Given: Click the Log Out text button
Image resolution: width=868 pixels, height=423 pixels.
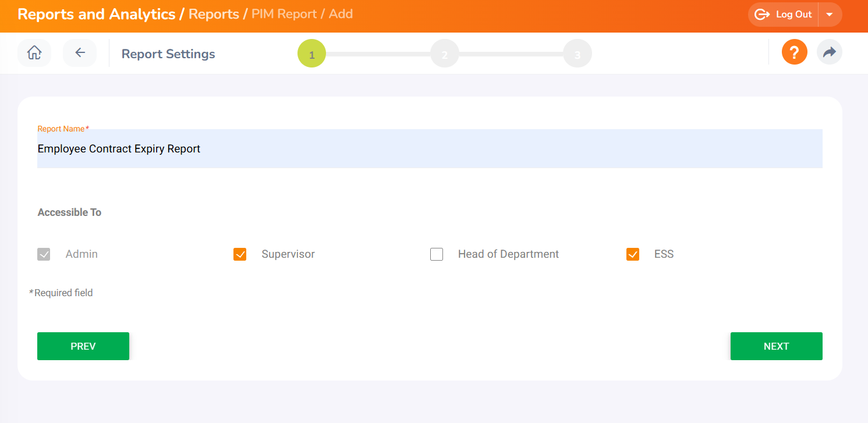Looking at the screenshot, I should [793, 15].
